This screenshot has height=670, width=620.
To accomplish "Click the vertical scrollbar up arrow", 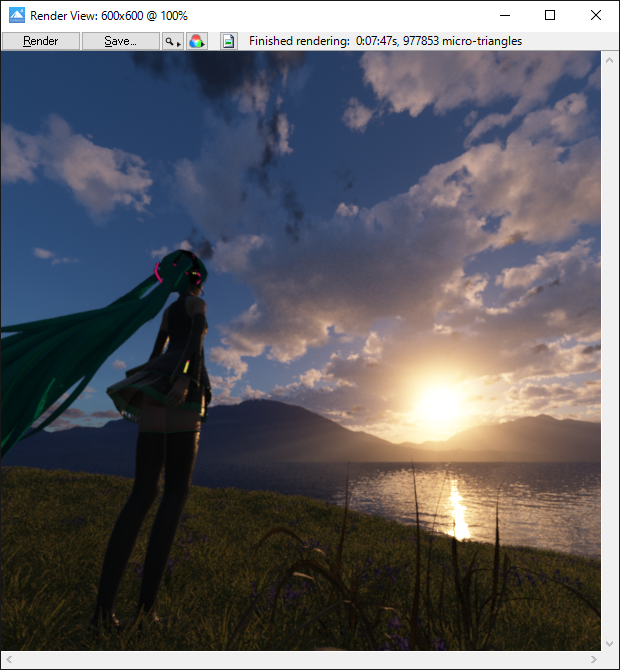I will (x=610, y=61).
